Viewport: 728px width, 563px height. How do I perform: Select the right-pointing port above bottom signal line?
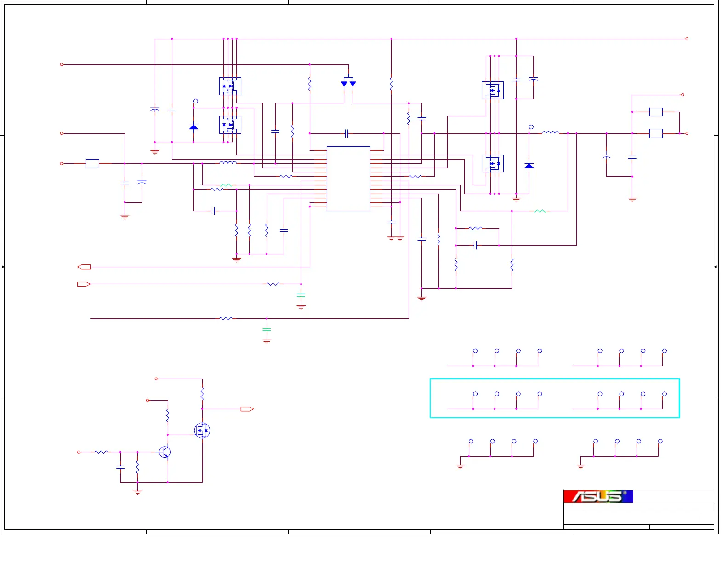tap(84, 284)
